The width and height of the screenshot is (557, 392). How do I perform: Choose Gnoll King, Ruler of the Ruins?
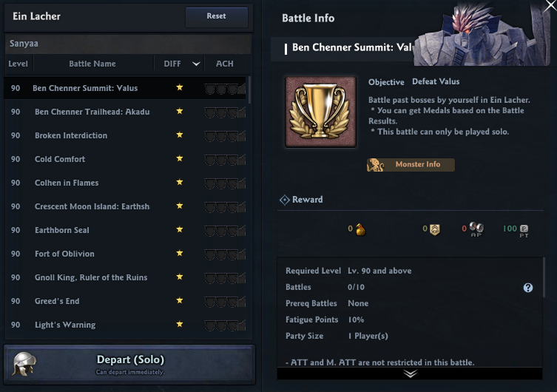click(91, 277)
